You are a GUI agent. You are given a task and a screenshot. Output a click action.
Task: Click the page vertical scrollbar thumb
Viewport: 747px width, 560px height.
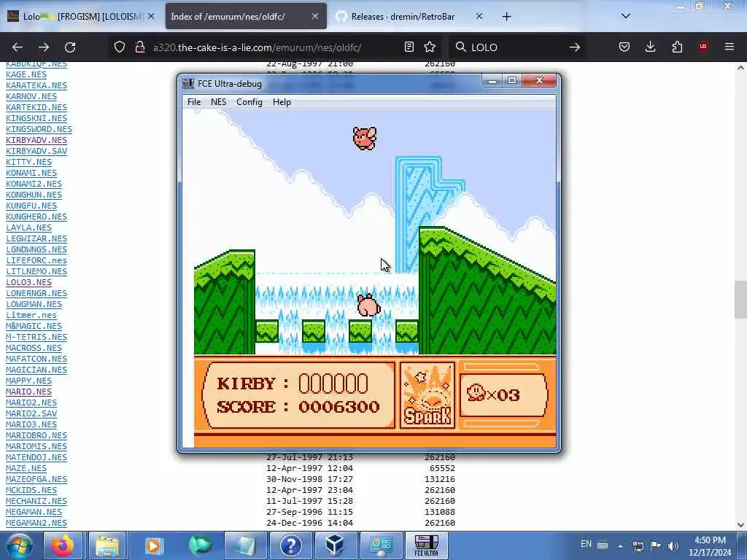click(740, 300)
